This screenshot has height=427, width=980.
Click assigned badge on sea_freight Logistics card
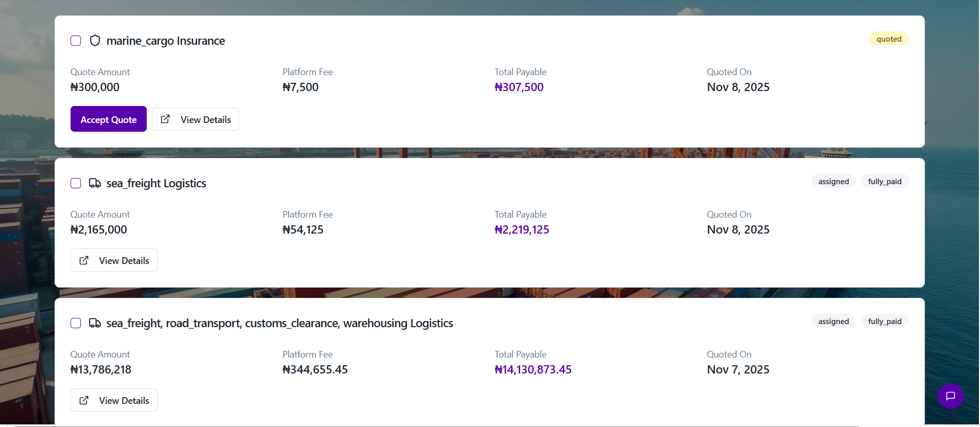[x=833, y=182]
